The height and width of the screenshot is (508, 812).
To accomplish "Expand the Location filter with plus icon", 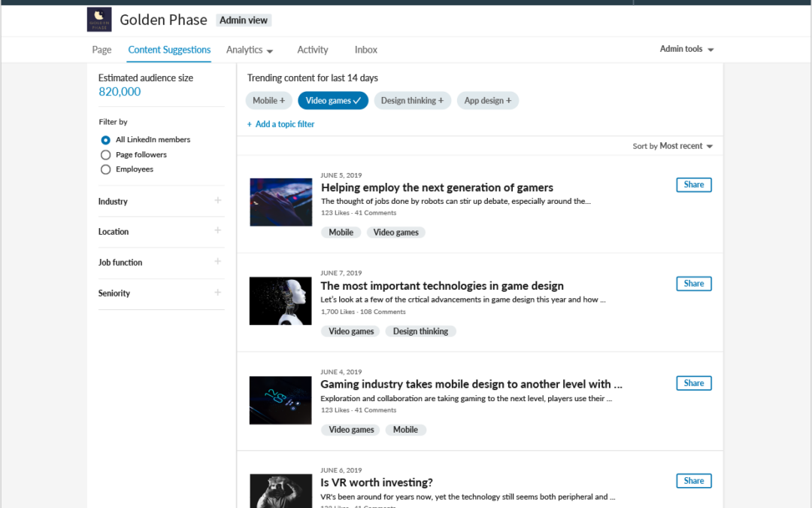I will tap(217, 231).
